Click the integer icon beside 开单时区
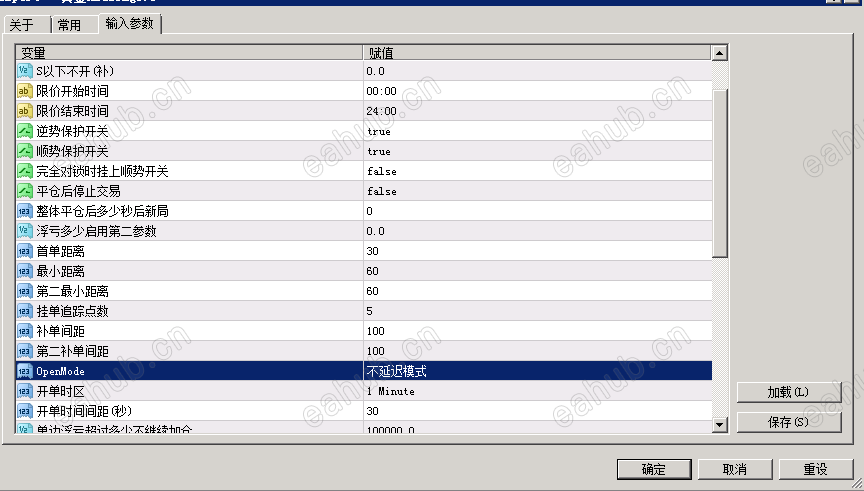The image size is (864, 491). [x=25, y=391]
